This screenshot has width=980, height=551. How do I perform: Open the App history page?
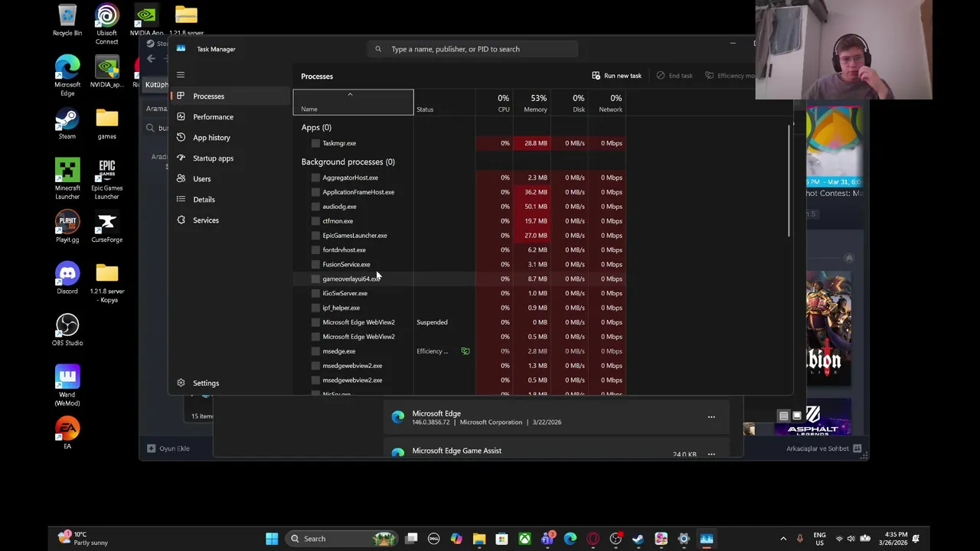230,138
